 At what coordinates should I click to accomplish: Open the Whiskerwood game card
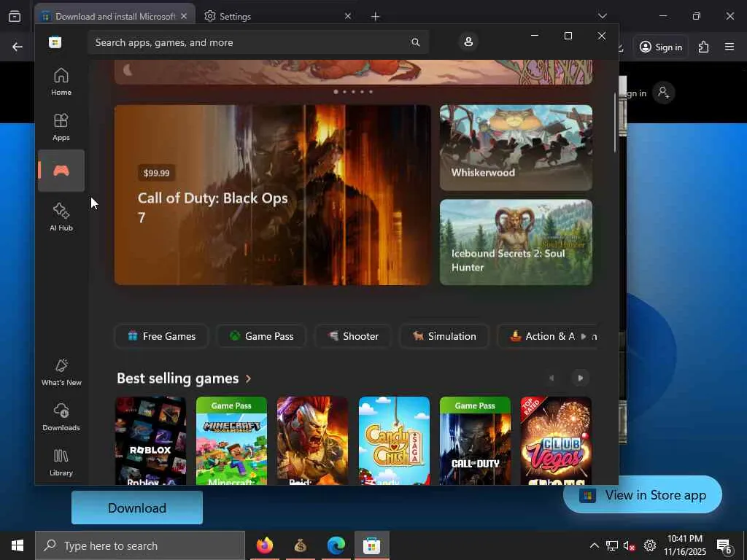click(x=516, y=147)
